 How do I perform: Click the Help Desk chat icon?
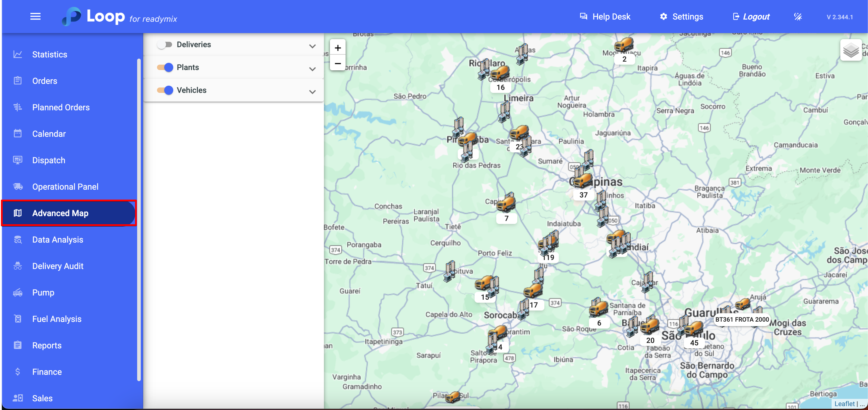pos(583,17)
